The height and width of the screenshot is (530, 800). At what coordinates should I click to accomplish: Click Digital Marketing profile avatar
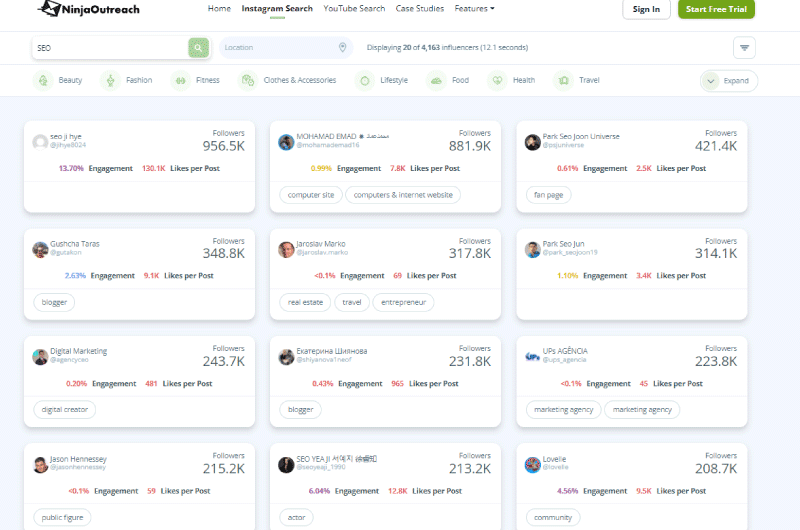(40, 357)
